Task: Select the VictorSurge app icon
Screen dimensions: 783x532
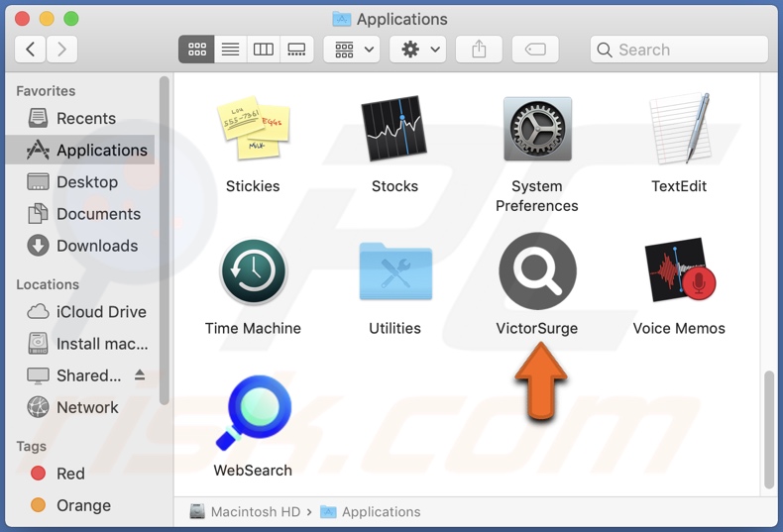Action: (x=537, y=271)
